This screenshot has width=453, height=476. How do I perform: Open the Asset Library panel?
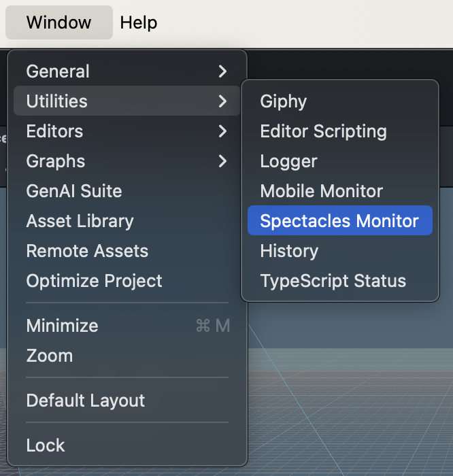80,221
